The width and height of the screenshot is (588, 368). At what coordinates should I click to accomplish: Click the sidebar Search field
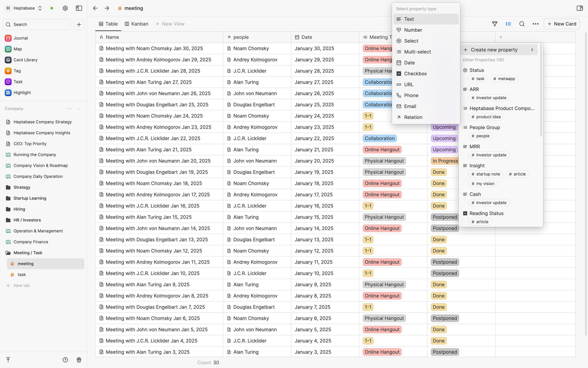37,24
